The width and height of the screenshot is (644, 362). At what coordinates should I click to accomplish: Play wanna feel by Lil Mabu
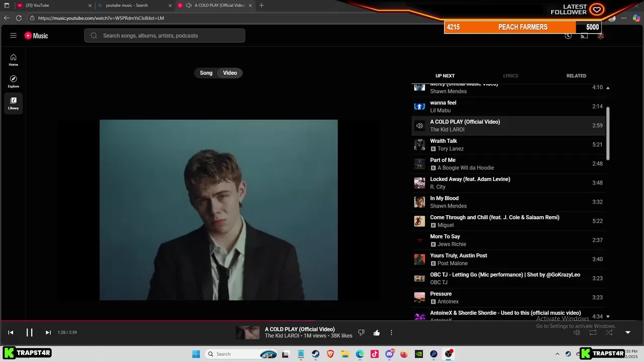(508, 107)
